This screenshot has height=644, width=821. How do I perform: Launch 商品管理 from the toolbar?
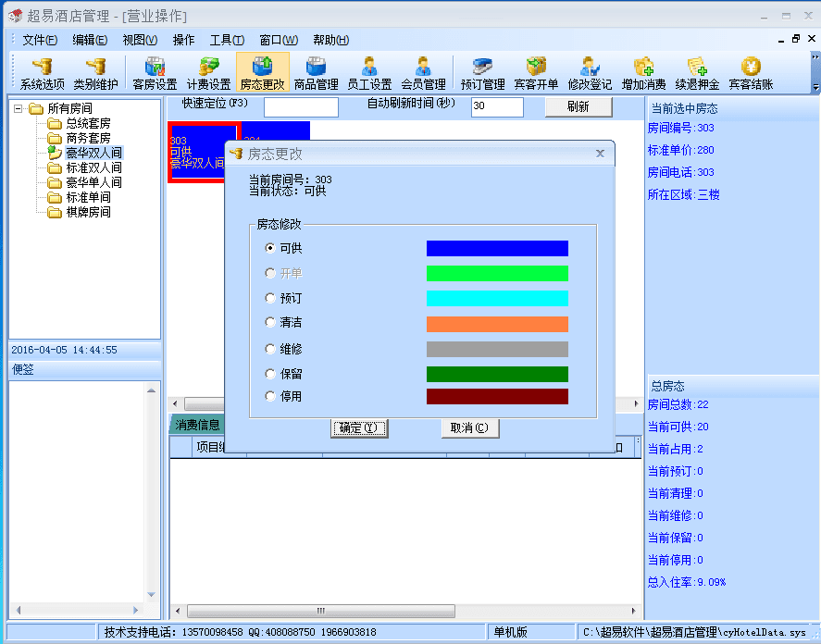pos(316,73)
